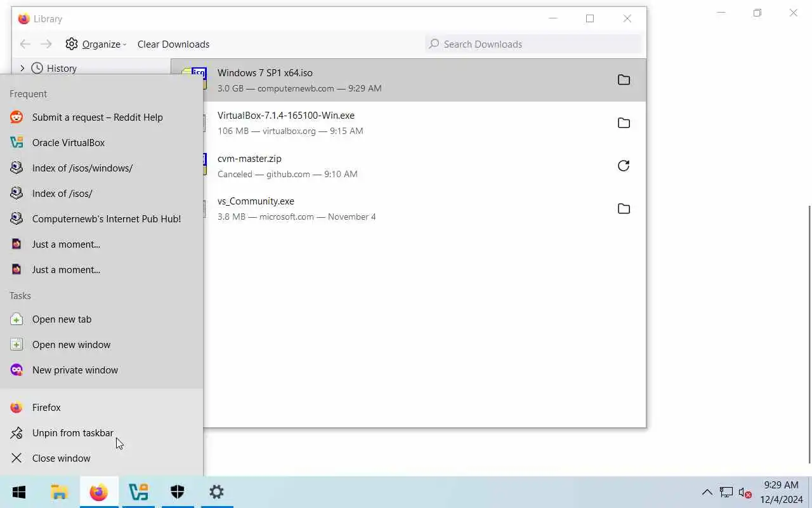This screenshot has height=508, width=812.
Task: Open Windows Security shield in taskbar
Action: (178, 492)
